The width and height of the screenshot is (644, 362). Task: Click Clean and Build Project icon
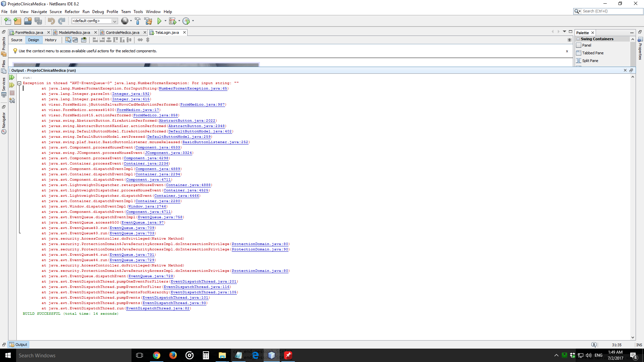pyautogui.click(x=148, y=21)
